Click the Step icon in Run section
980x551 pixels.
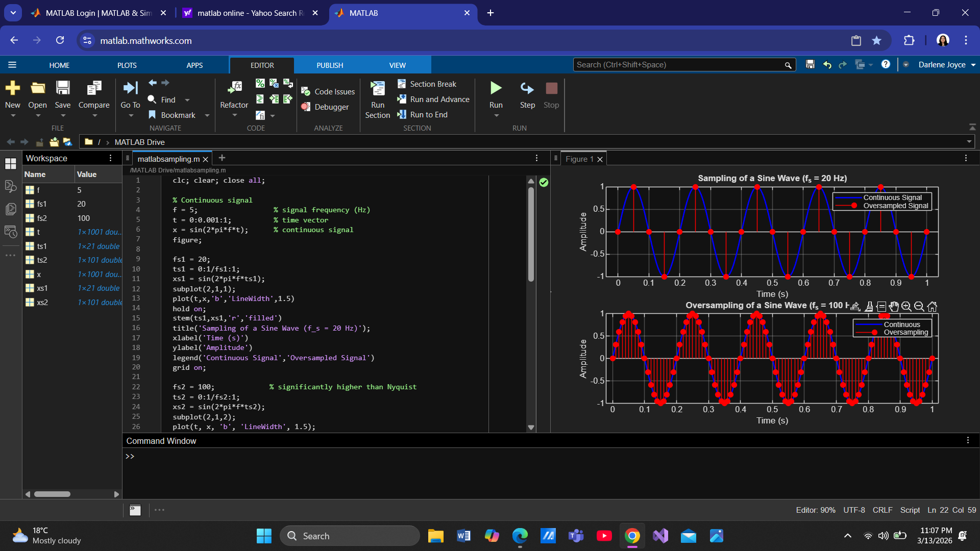[527, 89]
